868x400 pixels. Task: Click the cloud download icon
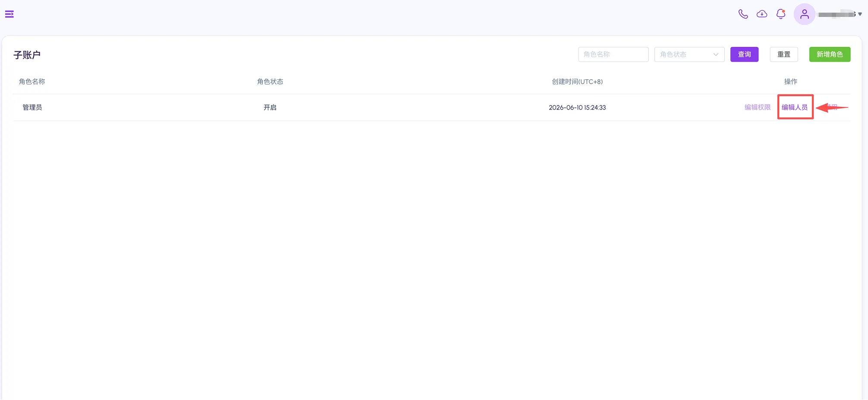(762, 14)
